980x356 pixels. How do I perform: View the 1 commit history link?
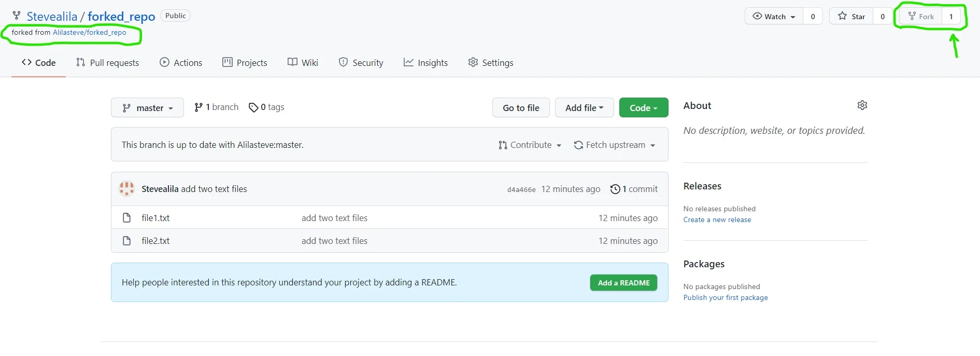pos(634,189)
